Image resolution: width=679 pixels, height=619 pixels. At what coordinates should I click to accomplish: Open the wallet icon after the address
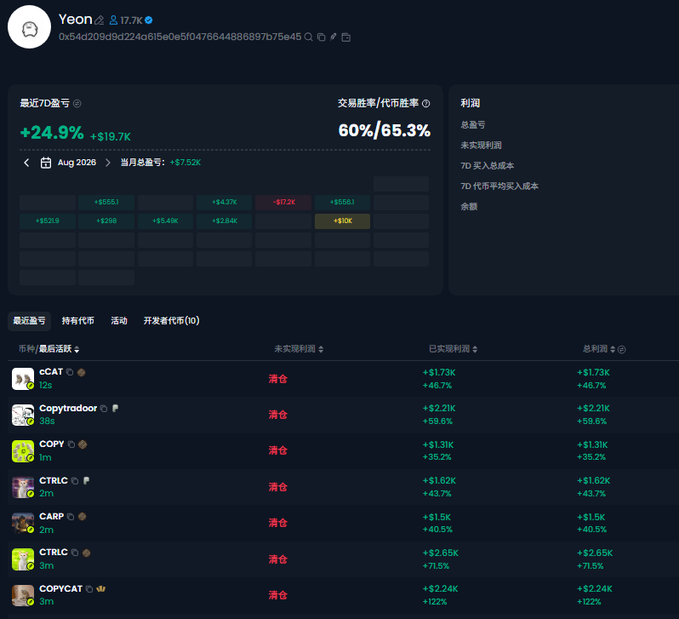coord(346,37)
